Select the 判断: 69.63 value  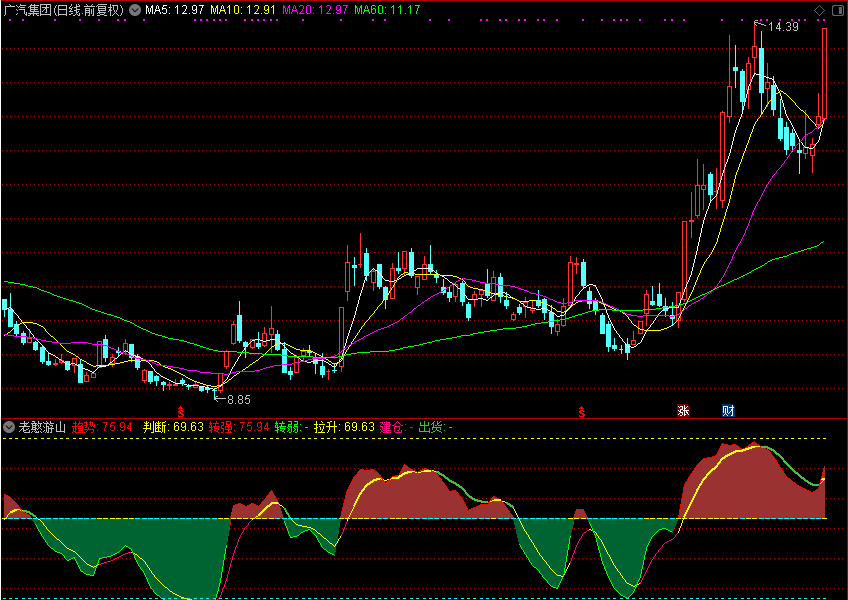click(x=173, y=427)
